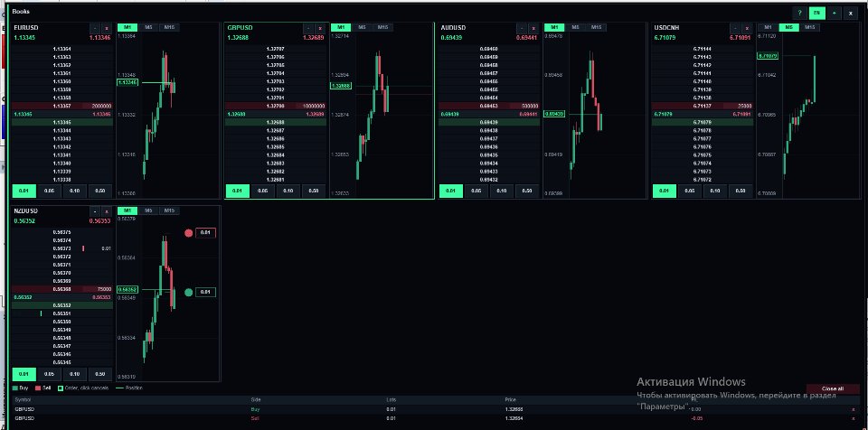The height and width of the screenshot is (430, 868).
Task: Collapse the GBPUSD panel with its minus icon
Action: (307, 28)
